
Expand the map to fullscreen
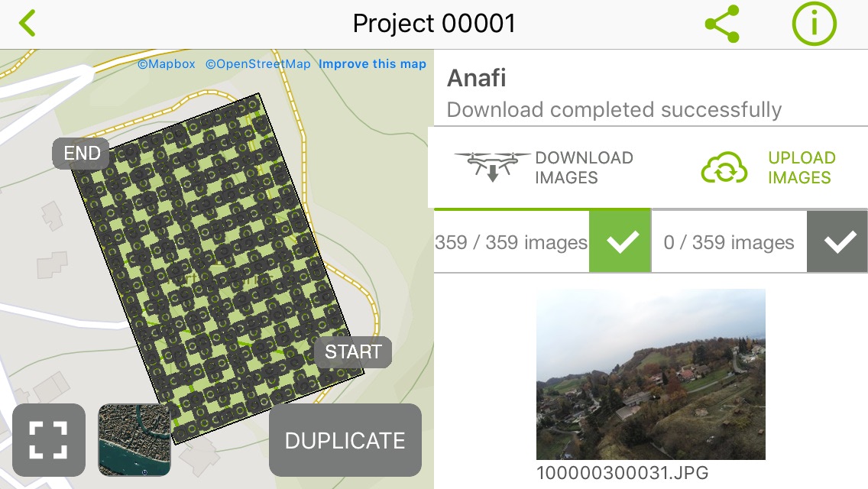point(49,440)
